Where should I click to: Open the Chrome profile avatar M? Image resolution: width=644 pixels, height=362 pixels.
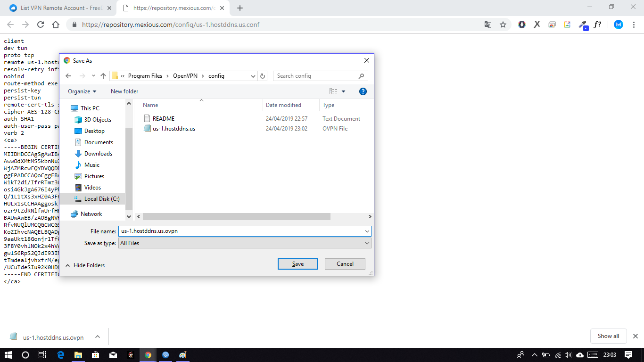pos(619,25)
